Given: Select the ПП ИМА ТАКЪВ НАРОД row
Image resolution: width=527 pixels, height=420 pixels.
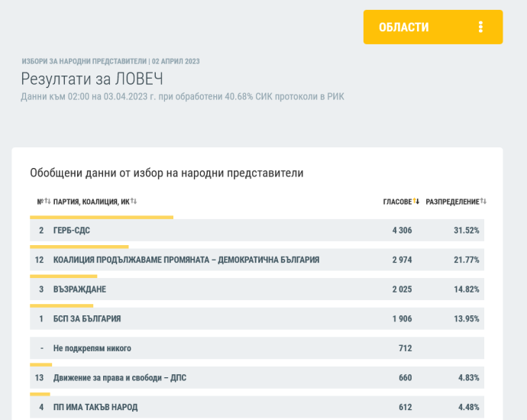Looking at the screenshot, I should tap(257, 407).
